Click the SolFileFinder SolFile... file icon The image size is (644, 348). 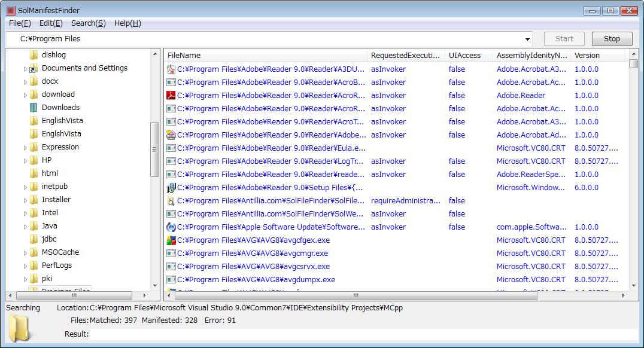(171, 201)
